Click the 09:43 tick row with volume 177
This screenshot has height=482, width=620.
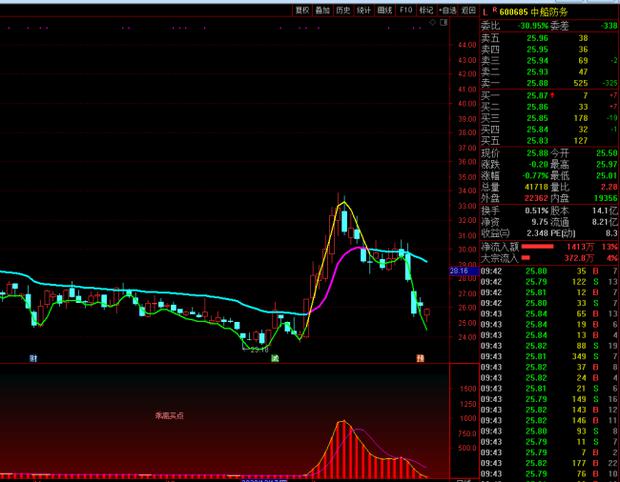point(549,463)
